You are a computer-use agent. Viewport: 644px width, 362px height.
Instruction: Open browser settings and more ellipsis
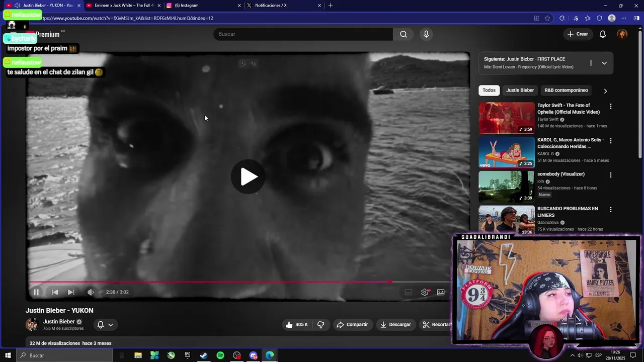[624, 18]
